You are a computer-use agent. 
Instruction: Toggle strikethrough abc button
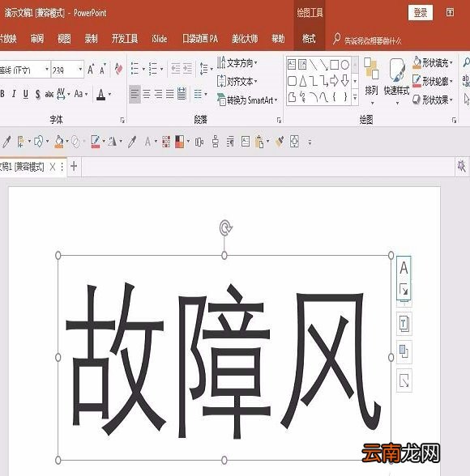49,94
